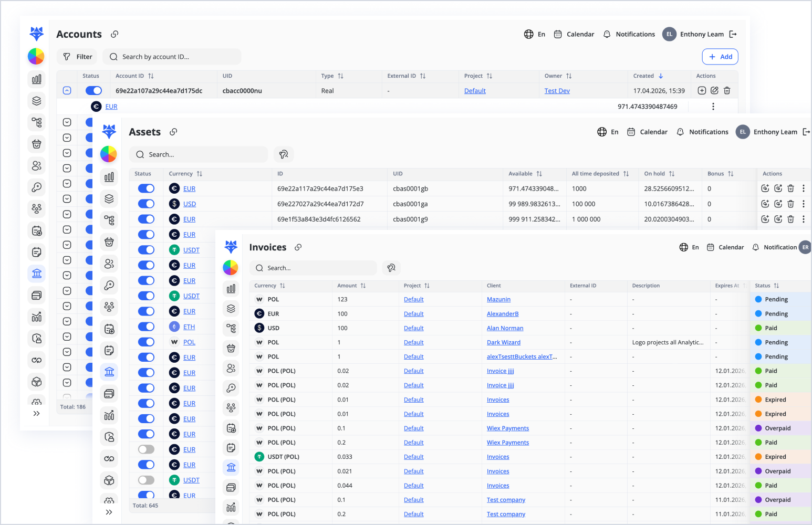This screenshot has width=812, height=525.
Task: Click the trash icon for USD asset row
Action: tap(790, 204)
